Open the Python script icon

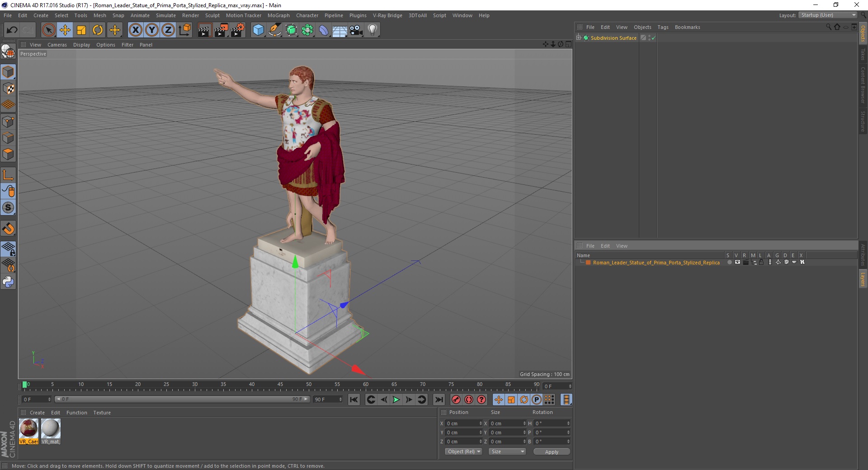pyautogui.click(x=8, y=282)
